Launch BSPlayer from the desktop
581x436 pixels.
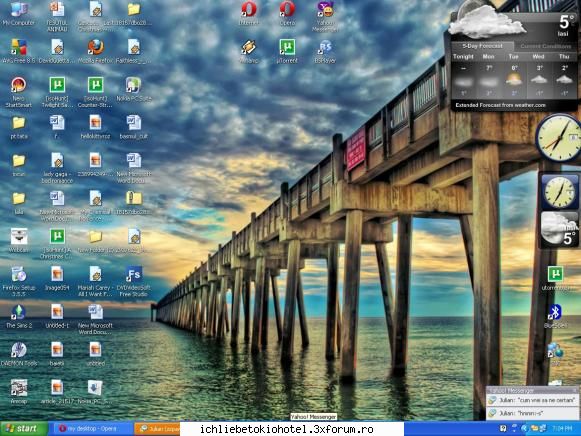(x=325, y=52)
